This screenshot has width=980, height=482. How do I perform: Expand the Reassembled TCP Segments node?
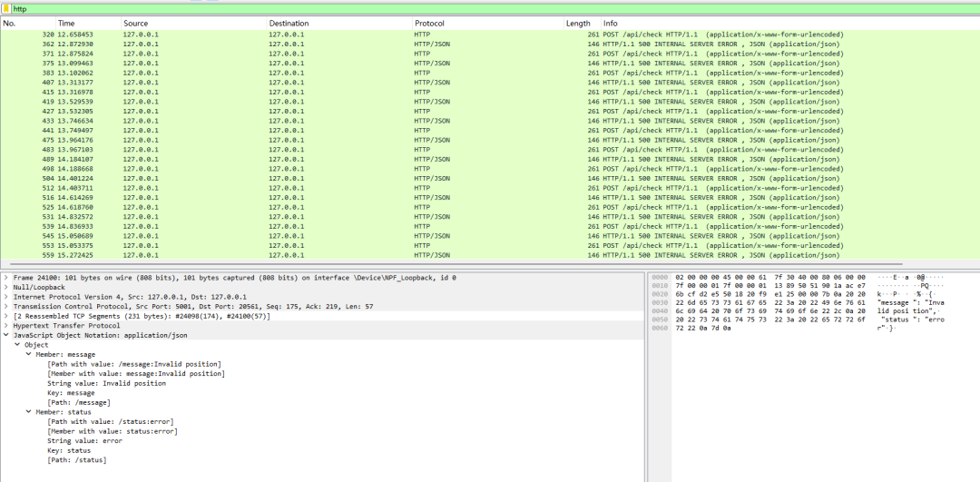(6, 316)
